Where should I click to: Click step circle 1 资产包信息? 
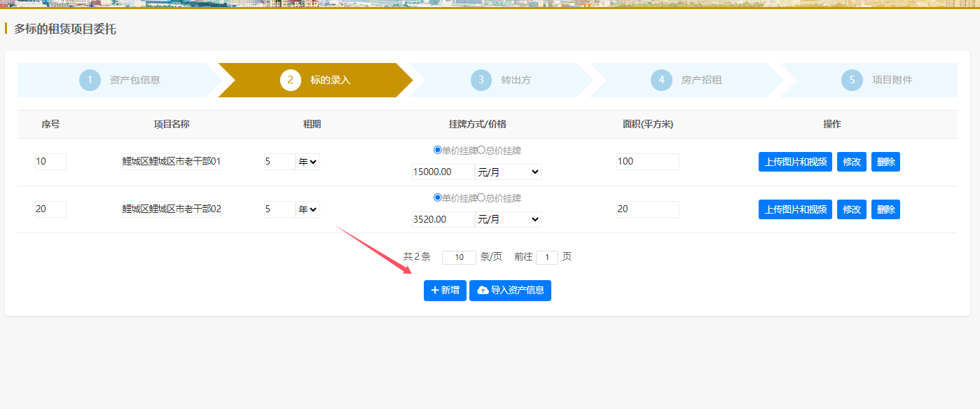[x=90, y=80]
